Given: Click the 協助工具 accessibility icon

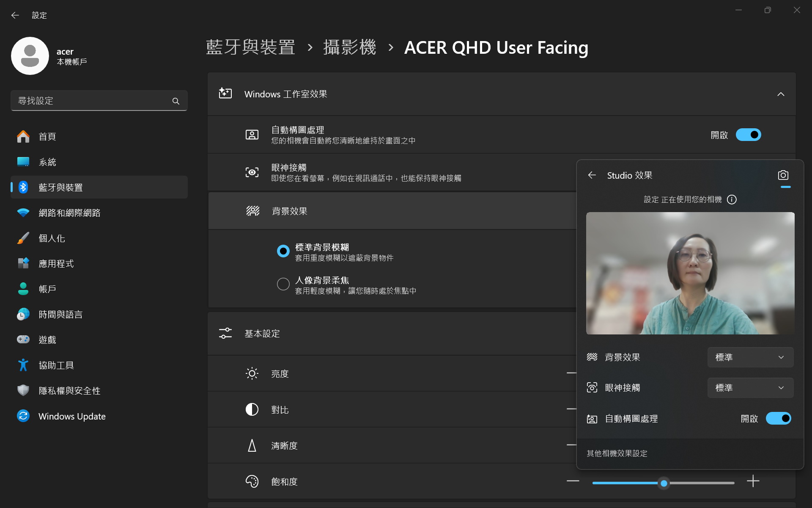Looking at the screenshot, I should 23,365.
